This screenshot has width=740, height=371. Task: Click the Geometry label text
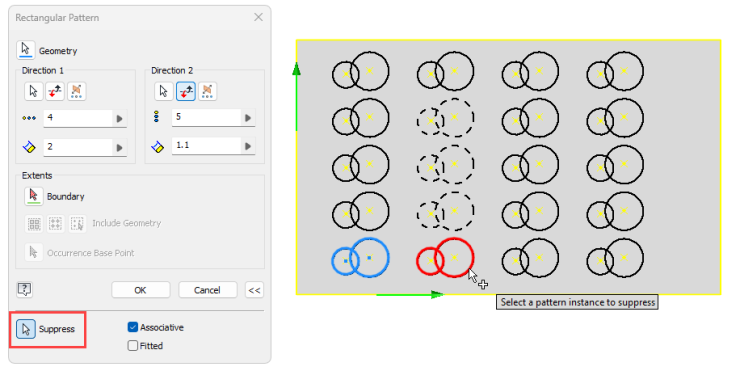[58, 51]
